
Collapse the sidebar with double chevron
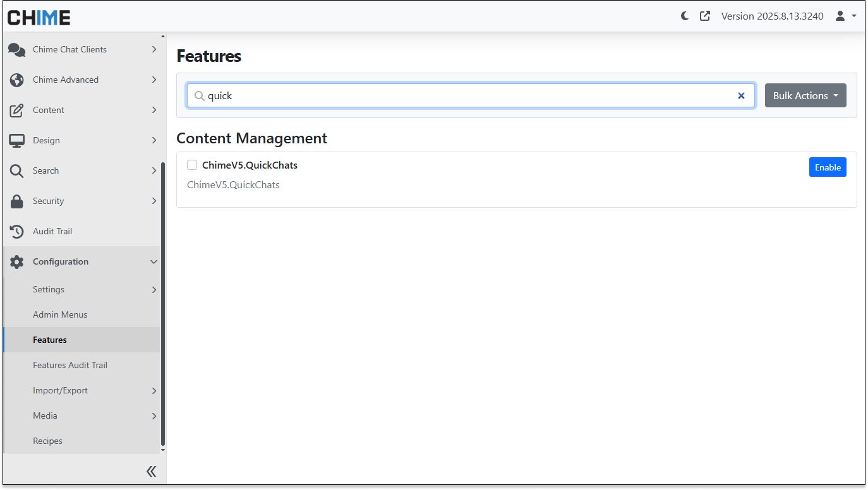point(152,471)
